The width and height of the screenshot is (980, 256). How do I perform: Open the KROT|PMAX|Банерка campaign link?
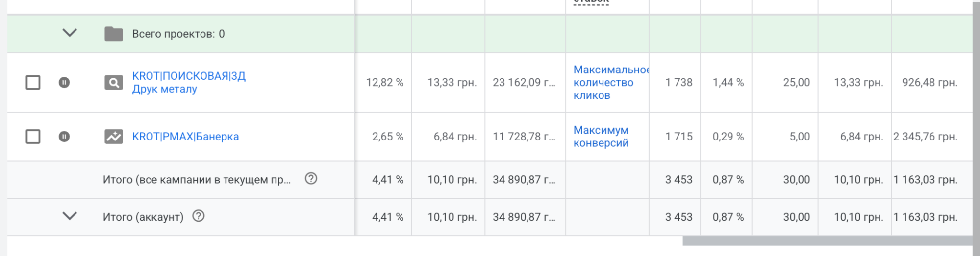coord(185,137)
